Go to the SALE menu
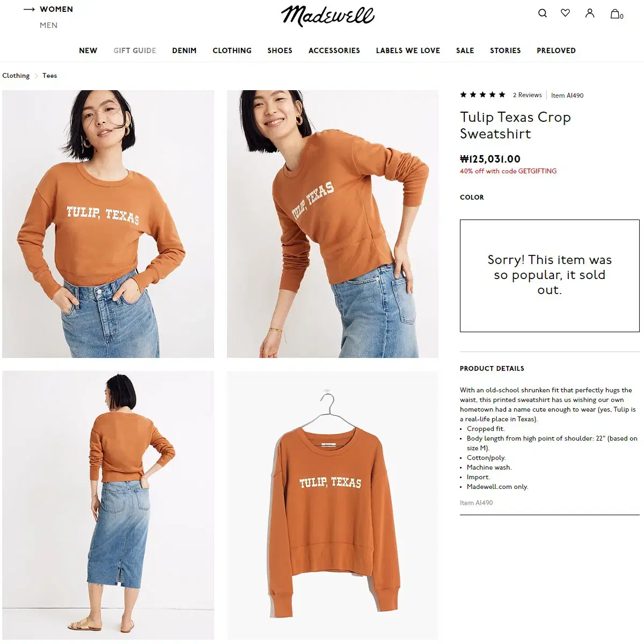 point(465,50)
